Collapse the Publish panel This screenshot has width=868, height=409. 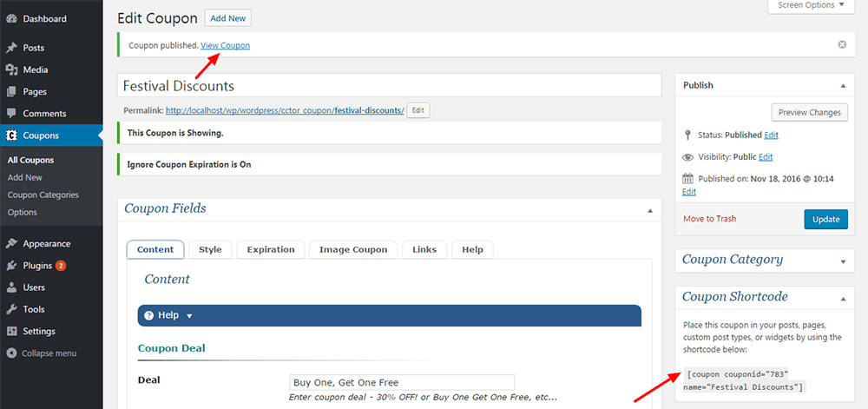(x=841, y=86)
